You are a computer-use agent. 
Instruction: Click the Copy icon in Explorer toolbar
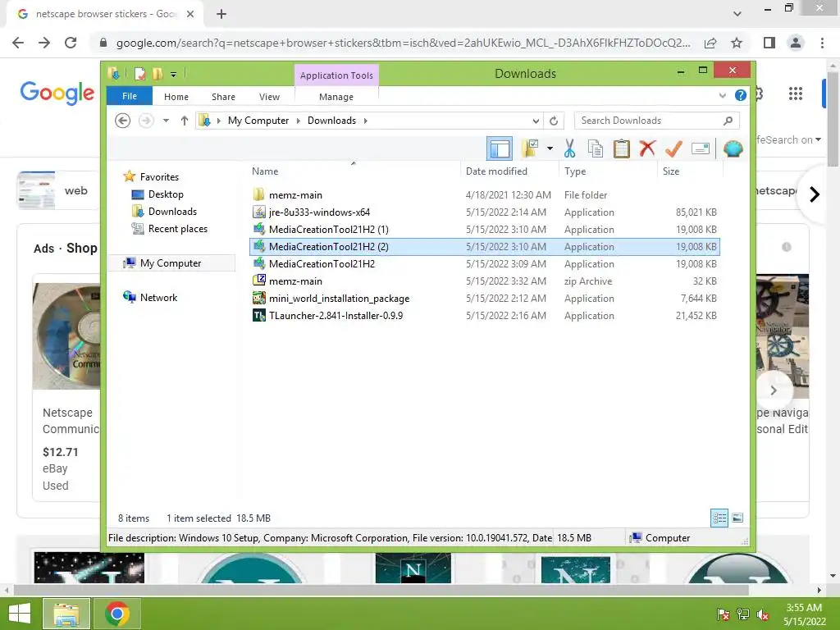tap(596, 148)
